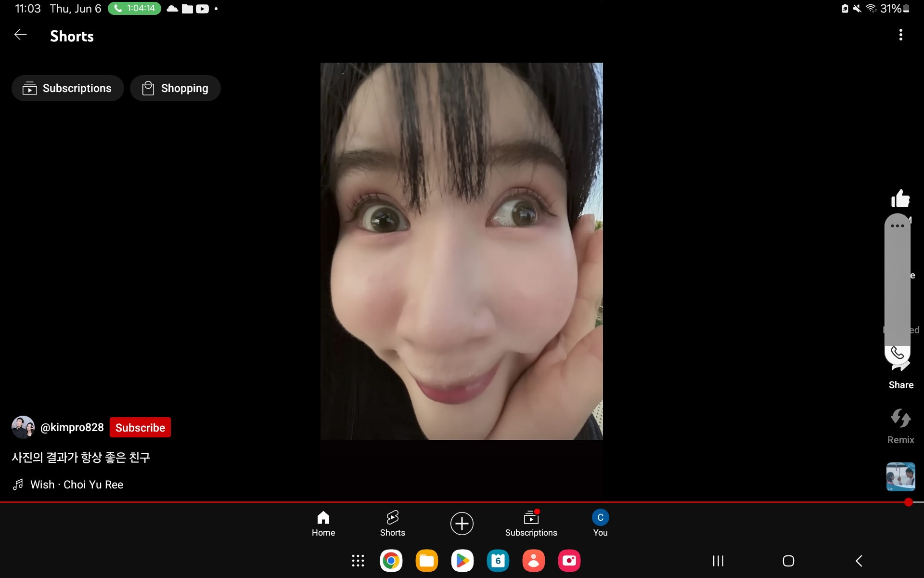Screen dimensions: 924x578
Task: Click the red progress bar scrubber
Action: pyautogui.click(x=908, y=502)
